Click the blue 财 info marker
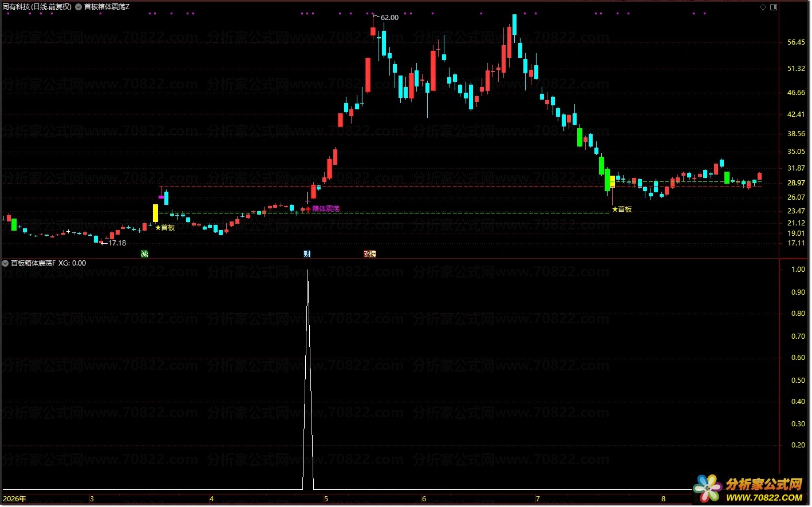The height and width of the screenshot is (507, 812). point(307,254)
